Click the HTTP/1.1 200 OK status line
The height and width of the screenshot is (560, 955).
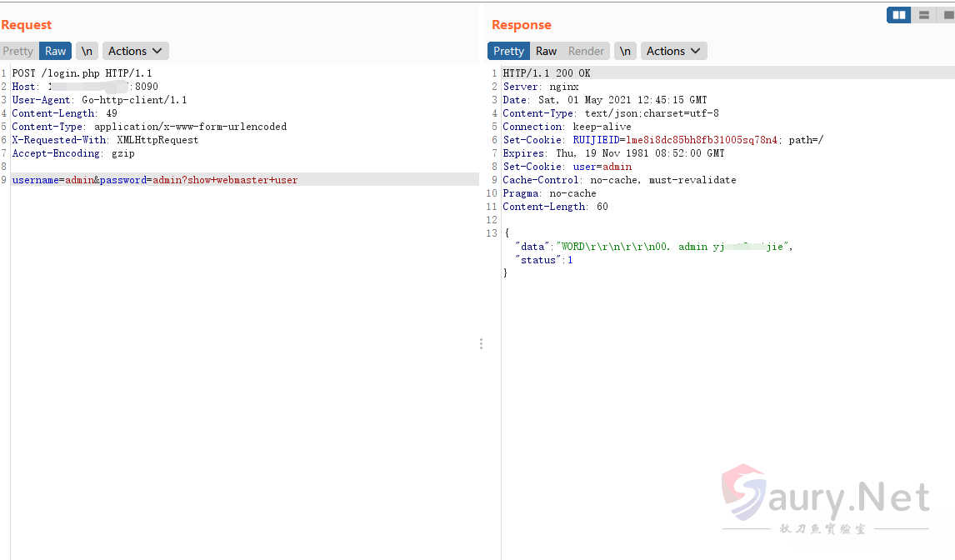547,73
